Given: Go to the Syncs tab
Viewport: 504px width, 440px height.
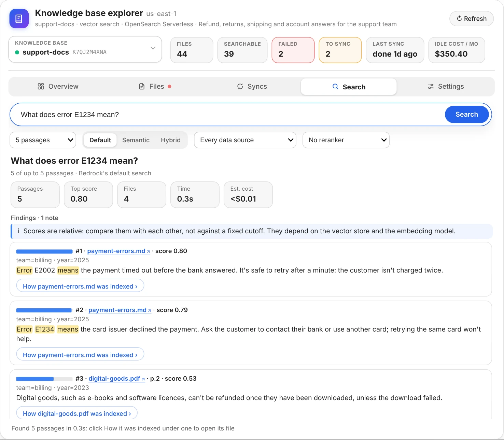Looking at the screenshot, I should 252,87.
